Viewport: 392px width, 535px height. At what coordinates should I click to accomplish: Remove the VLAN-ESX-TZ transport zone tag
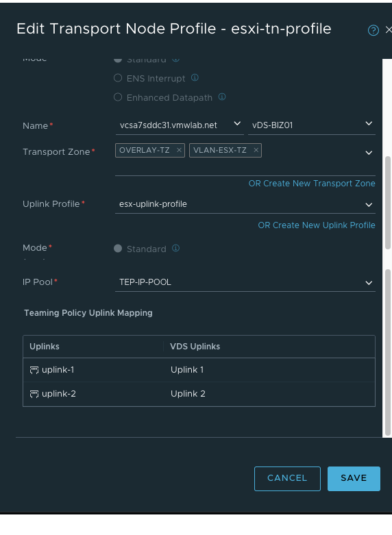256,150
